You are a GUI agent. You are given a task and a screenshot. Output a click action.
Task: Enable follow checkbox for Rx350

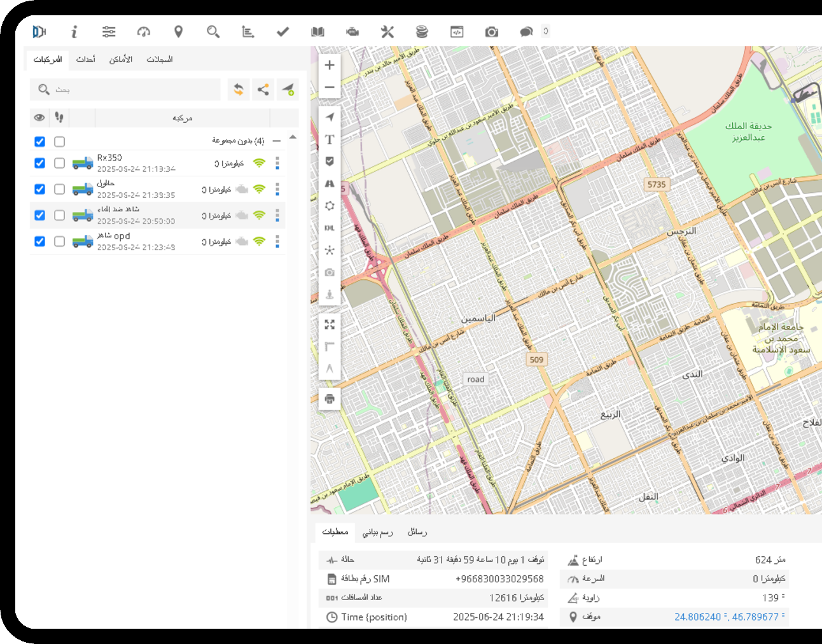coord(60,163)
